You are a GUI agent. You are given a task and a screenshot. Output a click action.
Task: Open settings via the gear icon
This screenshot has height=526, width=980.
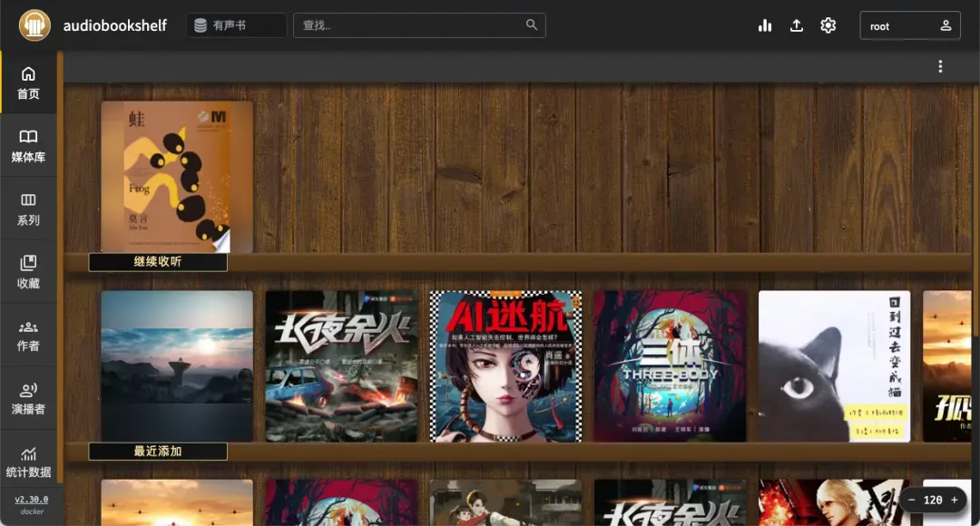point(828,25)
